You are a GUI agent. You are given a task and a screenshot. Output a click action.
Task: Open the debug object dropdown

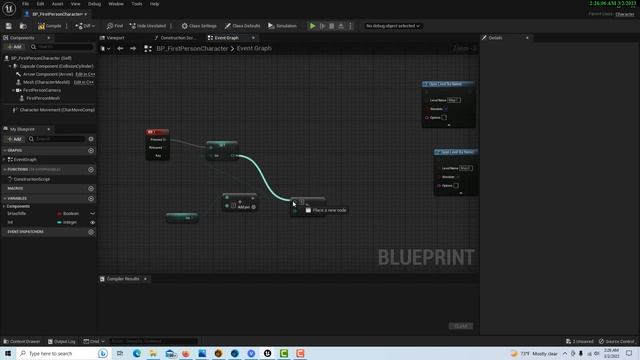(393, 26)
